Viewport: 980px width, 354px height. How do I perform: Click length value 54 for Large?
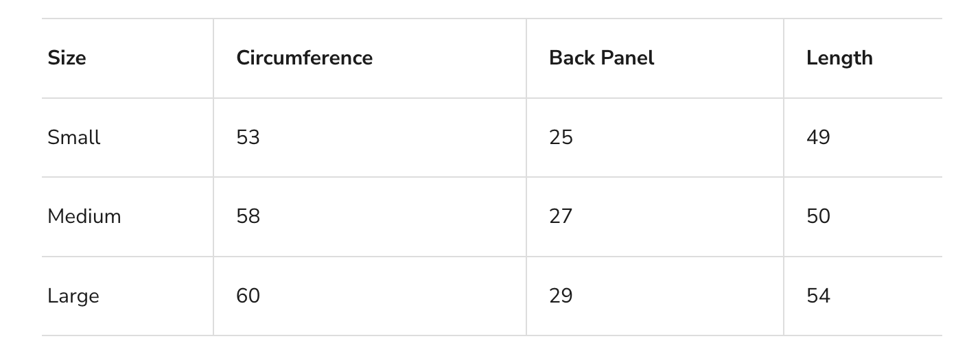[x=818, y=296]
